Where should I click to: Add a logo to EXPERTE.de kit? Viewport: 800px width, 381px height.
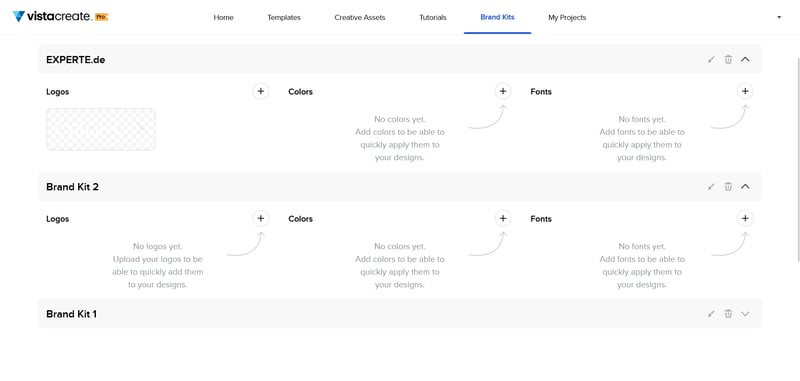pyautogui.click(x=261, y=91)
